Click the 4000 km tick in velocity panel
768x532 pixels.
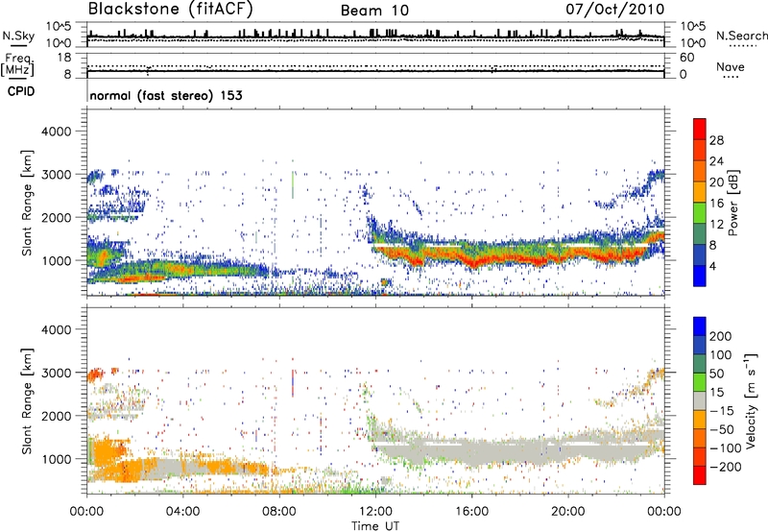click(57, 329)
